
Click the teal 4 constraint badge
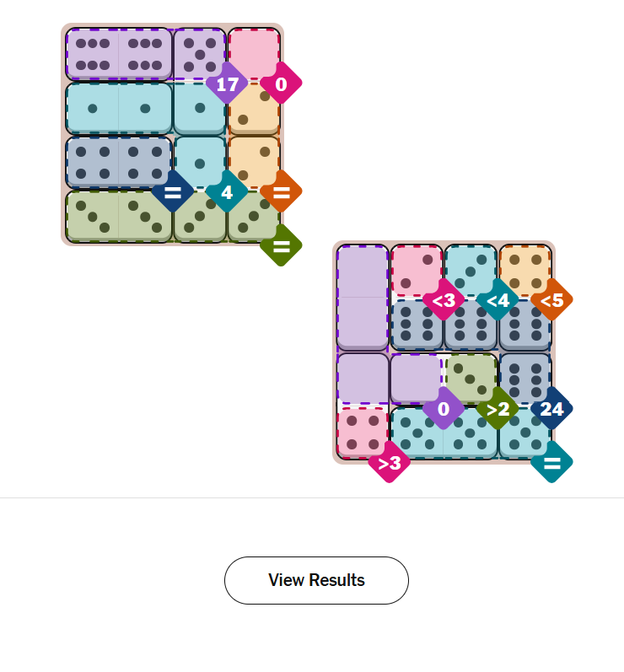(226, 192)
